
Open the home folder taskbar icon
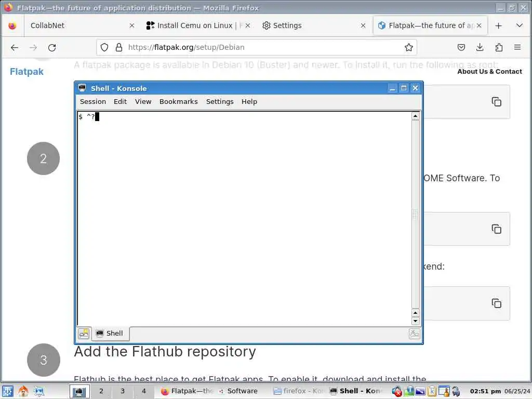pos(23,391)
